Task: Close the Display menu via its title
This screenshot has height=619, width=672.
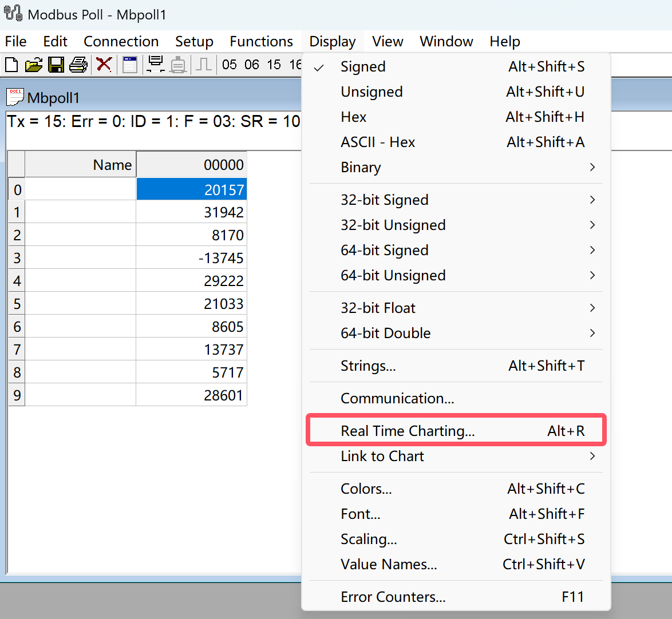Action: click(x=333, y=42)
